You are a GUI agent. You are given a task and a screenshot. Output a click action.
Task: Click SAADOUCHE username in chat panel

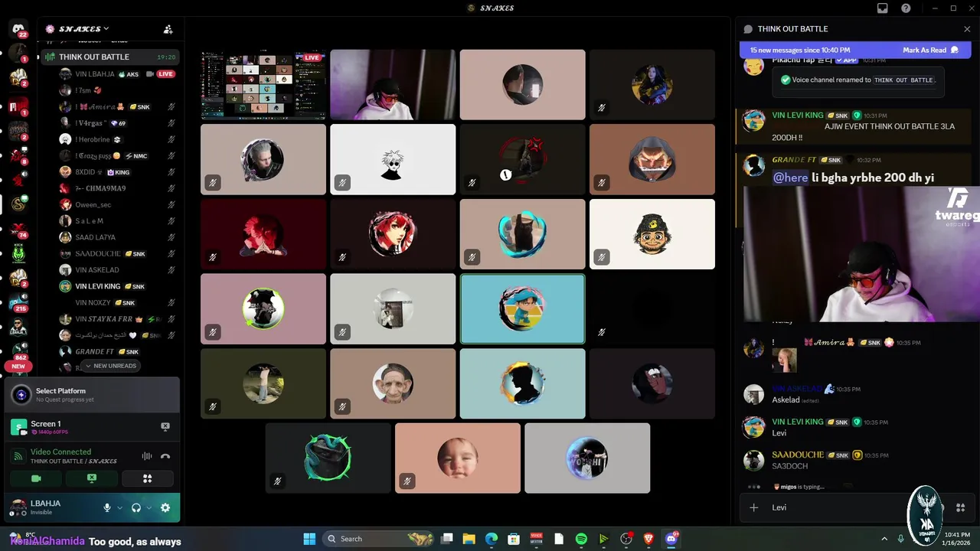pyautogui.click(x=798, y=455)
